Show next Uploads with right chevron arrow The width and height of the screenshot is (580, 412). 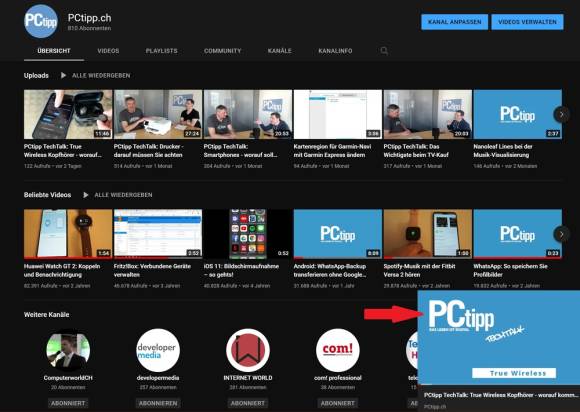pyautogui.click(x=562, y=115)
